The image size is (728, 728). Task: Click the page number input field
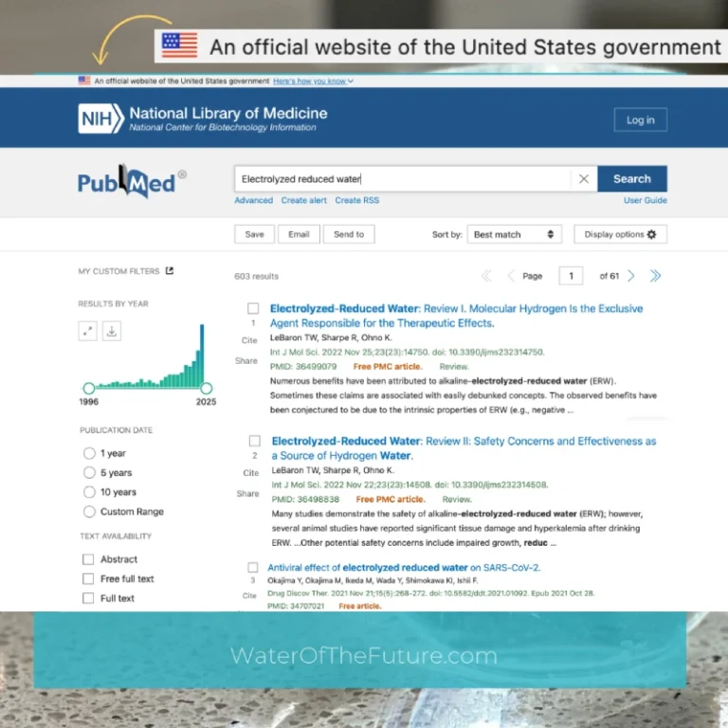point(571,276)
